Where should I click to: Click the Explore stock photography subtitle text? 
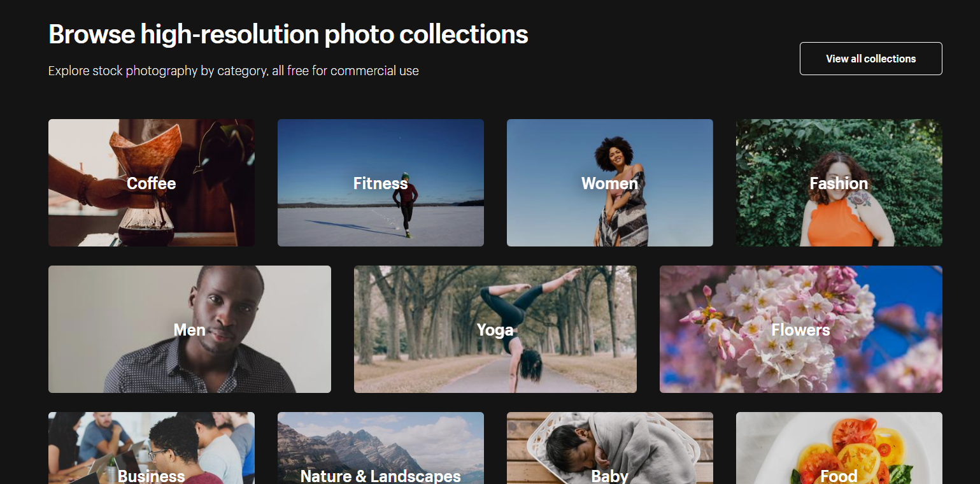[234, 71]
